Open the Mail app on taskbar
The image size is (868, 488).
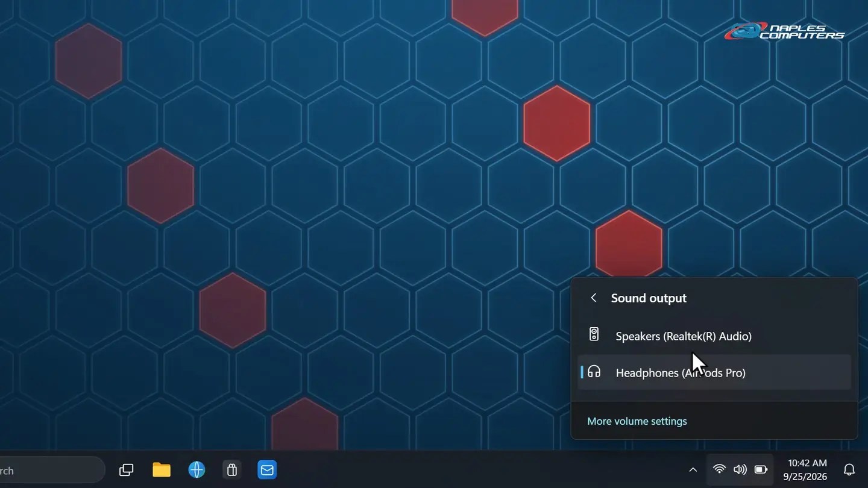tap(267, 470)
